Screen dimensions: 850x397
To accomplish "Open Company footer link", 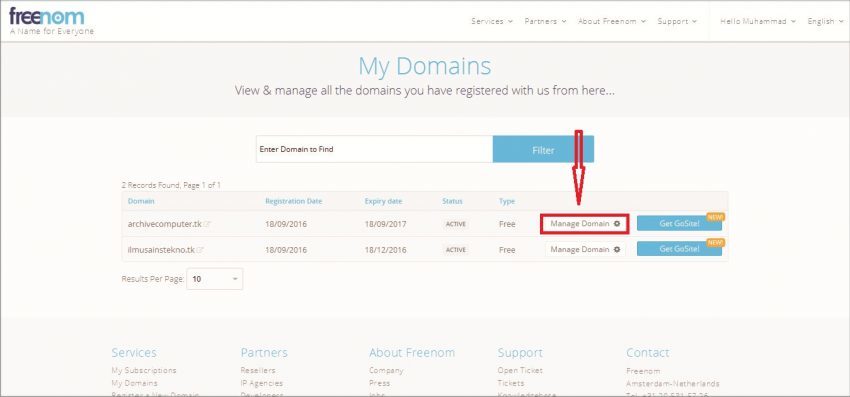I will click(386, 370).
